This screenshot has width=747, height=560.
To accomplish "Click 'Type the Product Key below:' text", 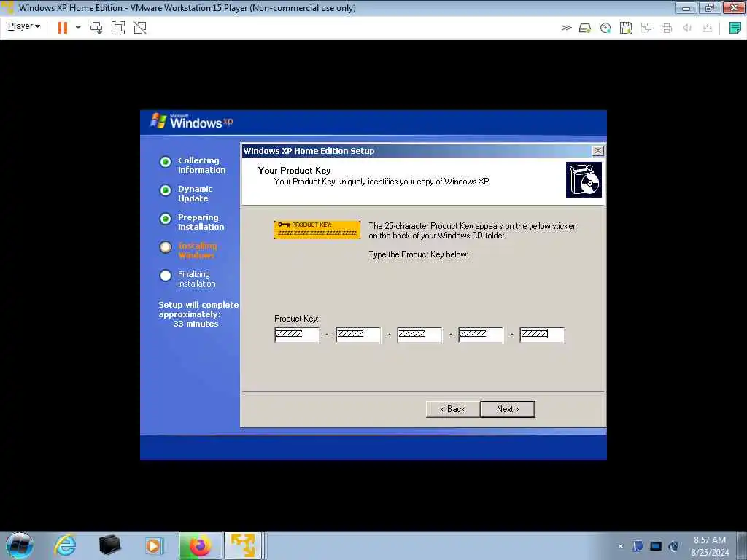I will (x=418, y=254).
